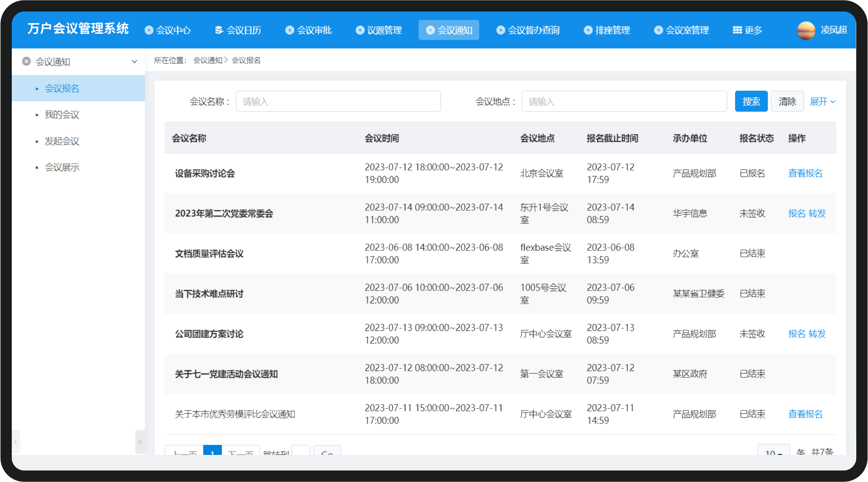Click the 会议审批 nav icon
The height and width of the screenshot is (482, 868).
(x=289, y=30)
